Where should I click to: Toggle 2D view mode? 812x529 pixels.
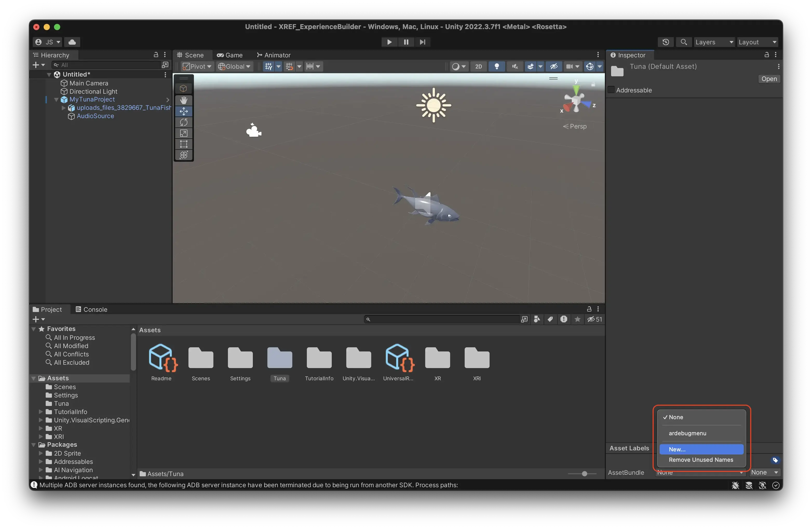pyautogui.click(x=478, y=66)
